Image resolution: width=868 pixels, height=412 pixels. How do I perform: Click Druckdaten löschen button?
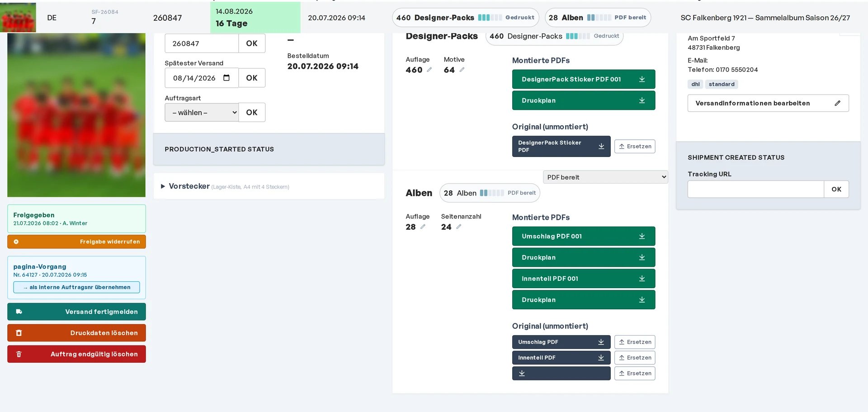[x=76, y=333]
